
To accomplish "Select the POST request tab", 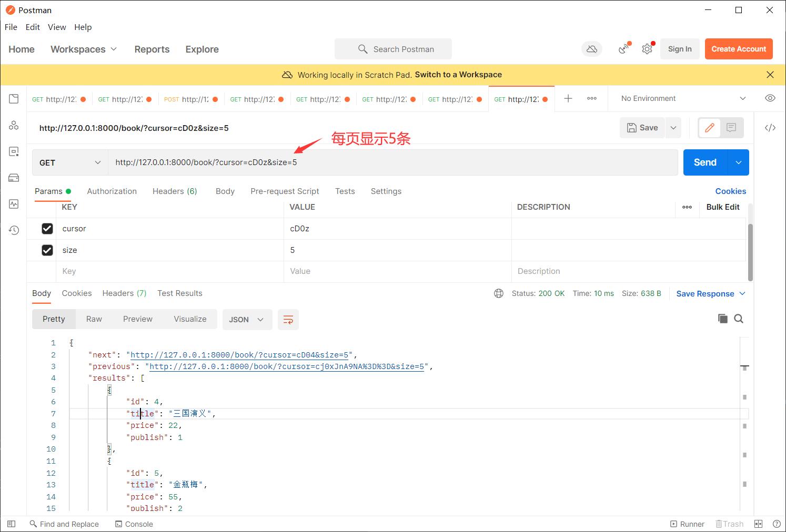I will point(190,99).
